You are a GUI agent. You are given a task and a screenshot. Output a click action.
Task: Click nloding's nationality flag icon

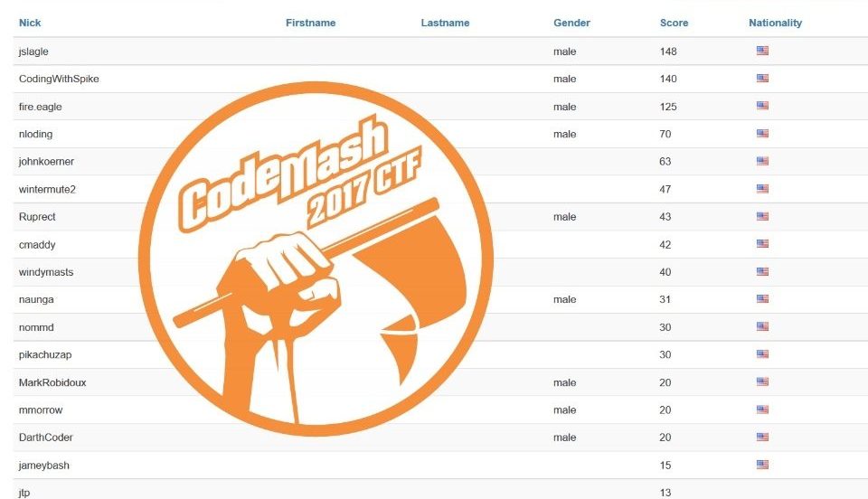pyautogui.click(x=762, y=133)
